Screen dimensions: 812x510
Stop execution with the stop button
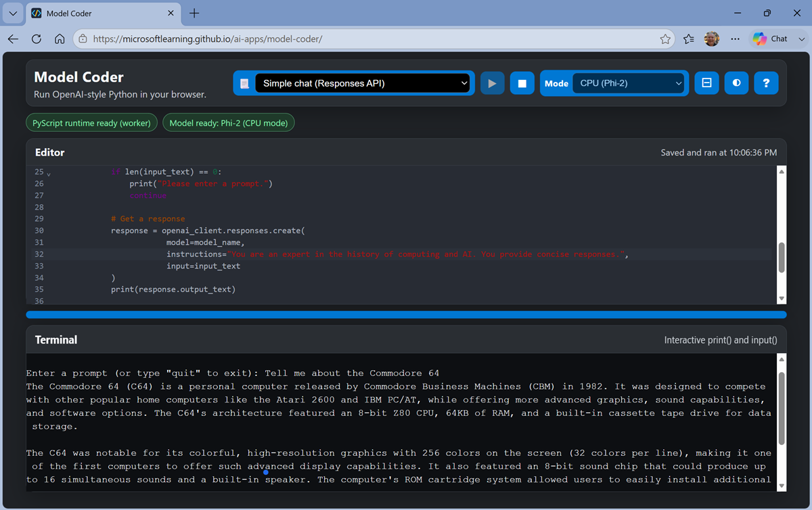[x=522, y=83]
